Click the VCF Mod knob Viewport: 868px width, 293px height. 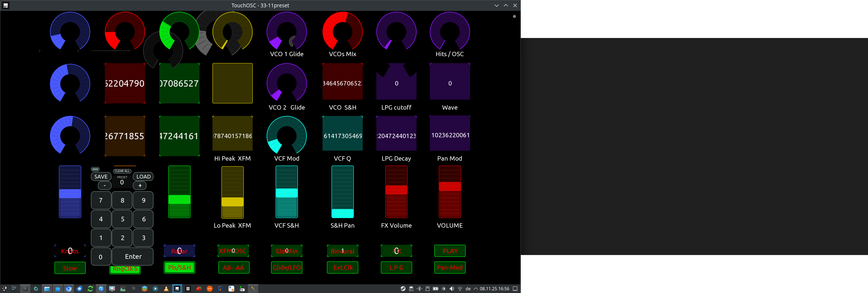click(287, 135)
